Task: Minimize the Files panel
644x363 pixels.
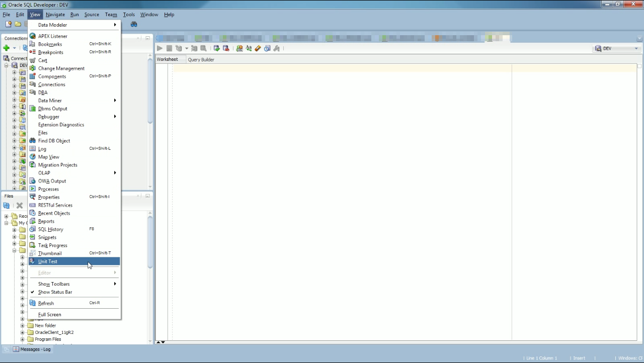Action: 148,196
